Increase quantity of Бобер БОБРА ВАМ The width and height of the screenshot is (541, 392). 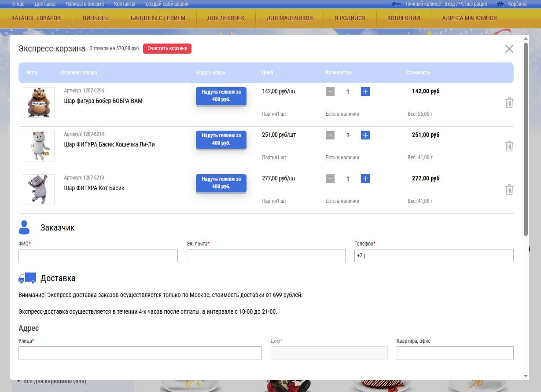tap(365, 92)
